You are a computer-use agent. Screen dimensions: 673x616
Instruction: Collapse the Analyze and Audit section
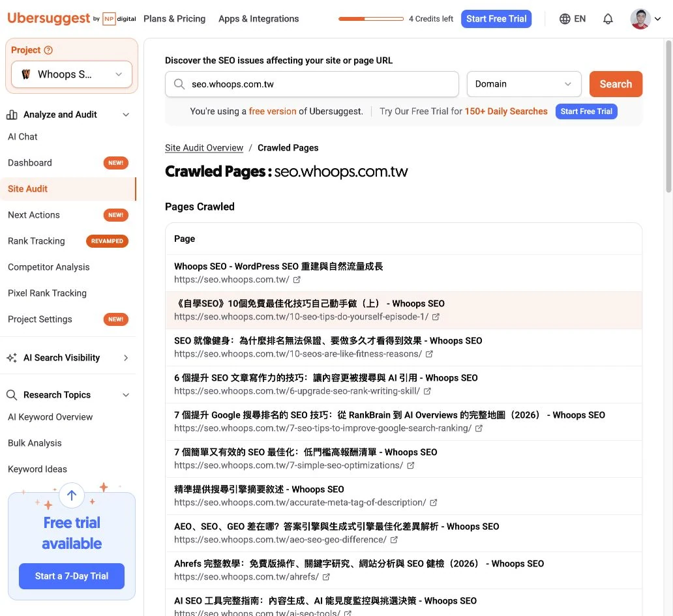click(126, 115)
